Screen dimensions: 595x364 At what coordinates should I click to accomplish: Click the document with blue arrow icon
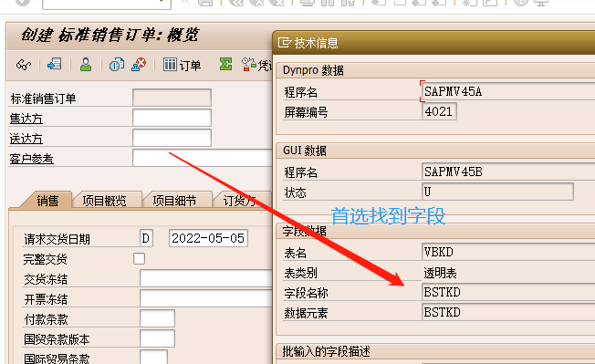(x=54, y=64)
